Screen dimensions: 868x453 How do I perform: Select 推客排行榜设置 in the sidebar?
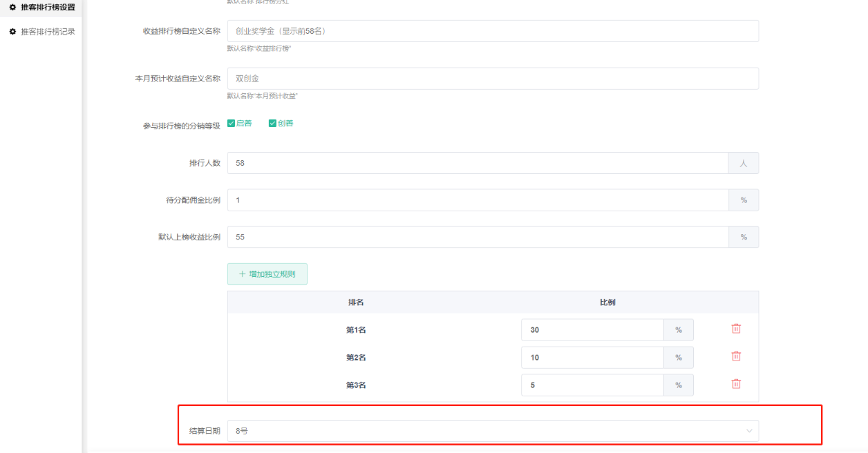coord(48,8)
